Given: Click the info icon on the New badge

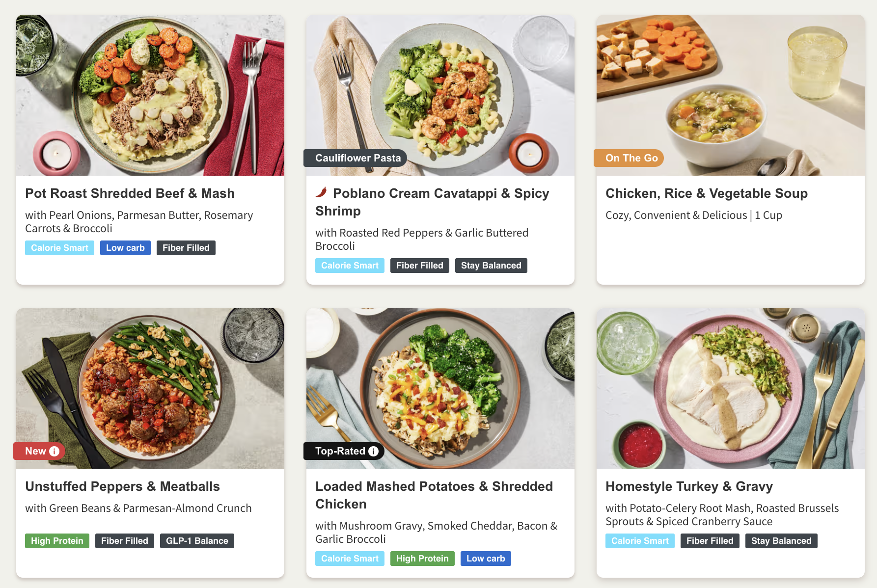Looking at the screenshot, I should click(x=55, y=451).
